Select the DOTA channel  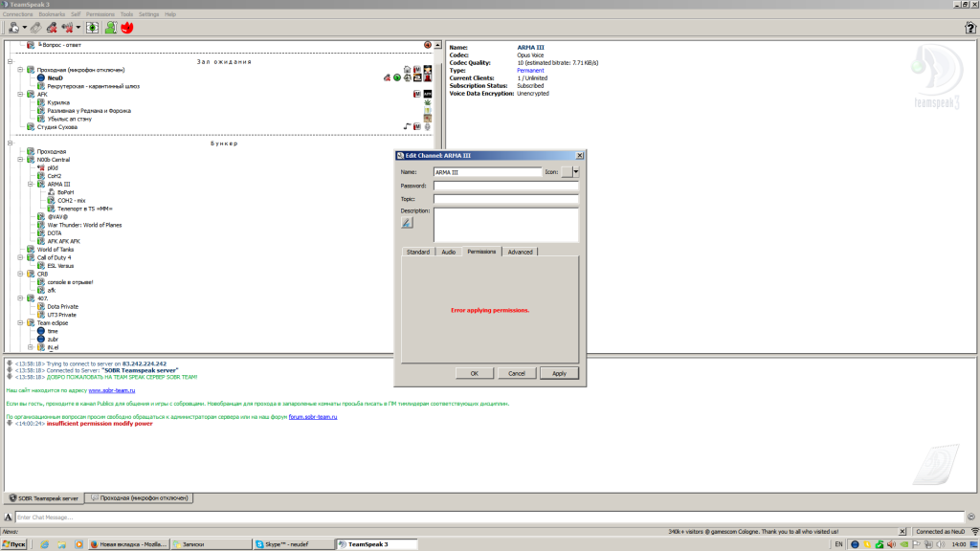coord(55,233)
